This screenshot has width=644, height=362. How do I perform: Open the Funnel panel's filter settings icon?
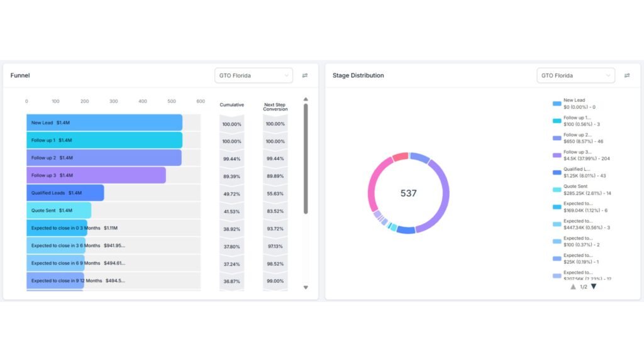coord(305,75)
